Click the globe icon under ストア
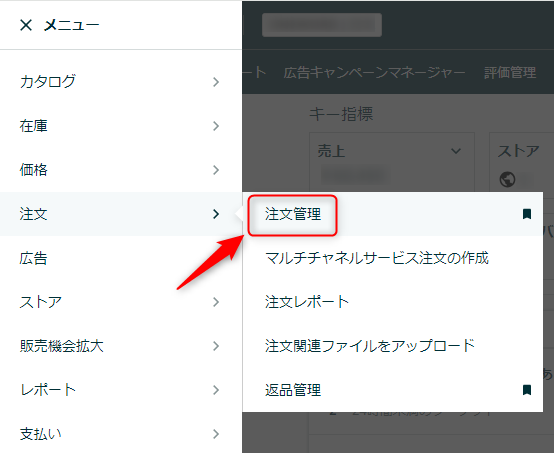Viewport: 554px width, 453px height. pos(507,179)
